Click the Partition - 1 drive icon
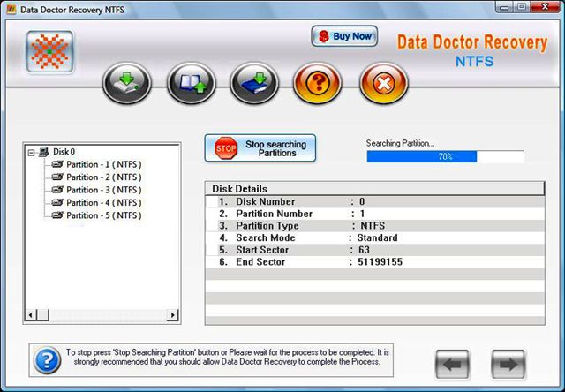This screenshot has width=565, height=392. point(57,164)
